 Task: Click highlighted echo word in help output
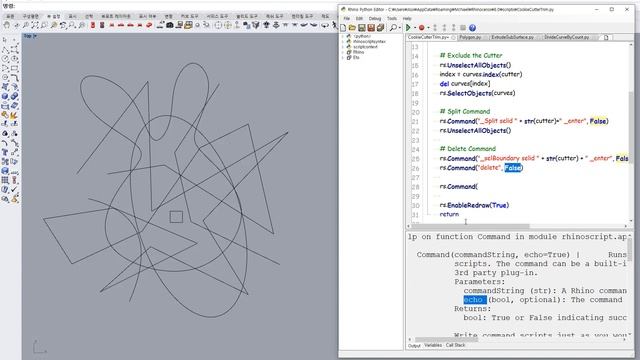[x=475, y=300]
